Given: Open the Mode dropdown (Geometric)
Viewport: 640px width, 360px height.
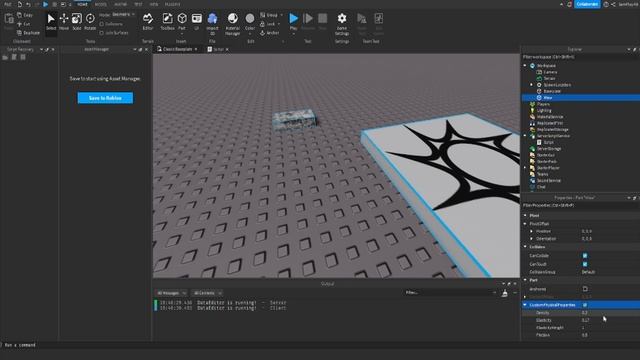Looking at the screenshot, I should point(123,14).
